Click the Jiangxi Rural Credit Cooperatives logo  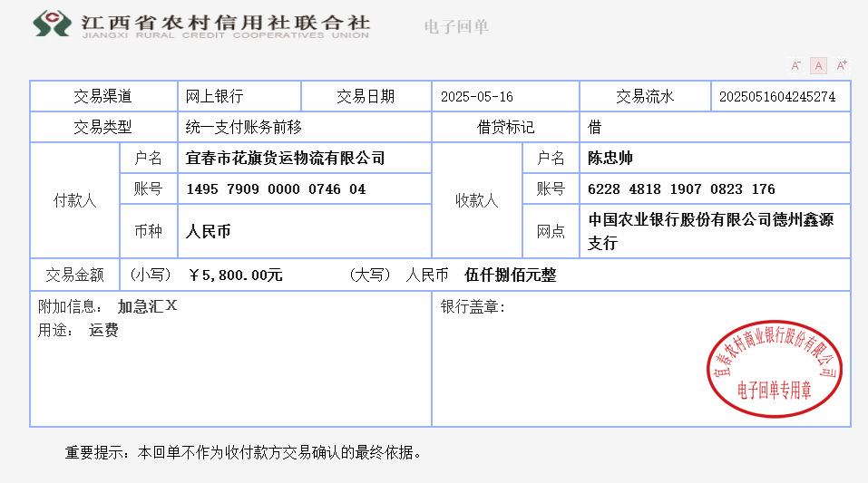tap(52, 24)
